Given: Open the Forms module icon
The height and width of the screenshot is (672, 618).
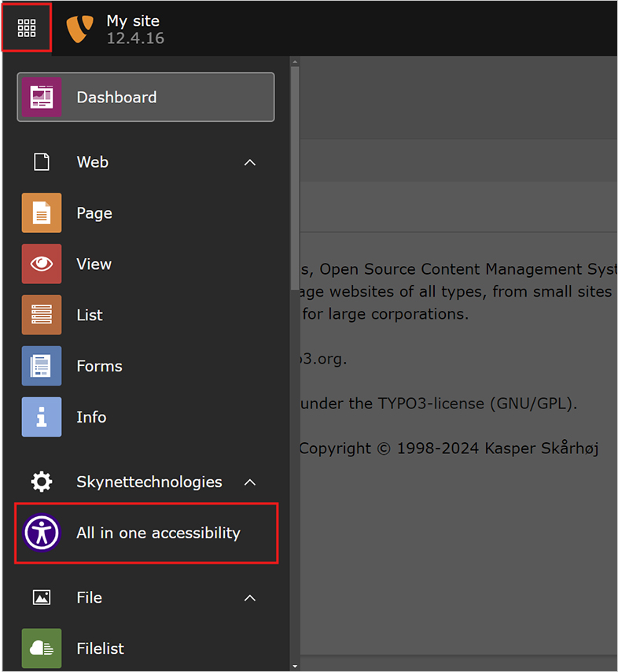Looking at the screenshot, I should (42, 366).
